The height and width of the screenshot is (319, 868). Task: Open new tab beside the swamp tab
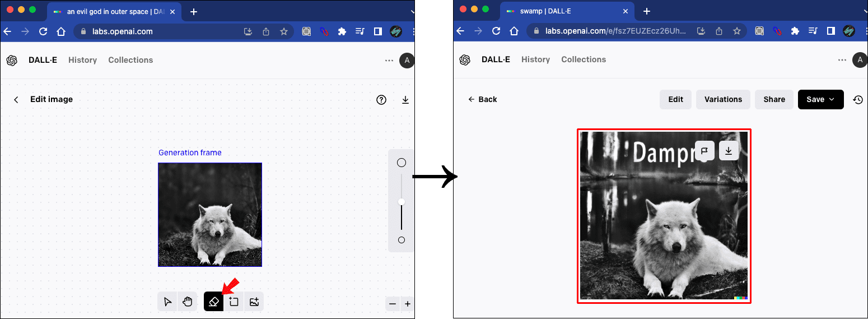647,11
